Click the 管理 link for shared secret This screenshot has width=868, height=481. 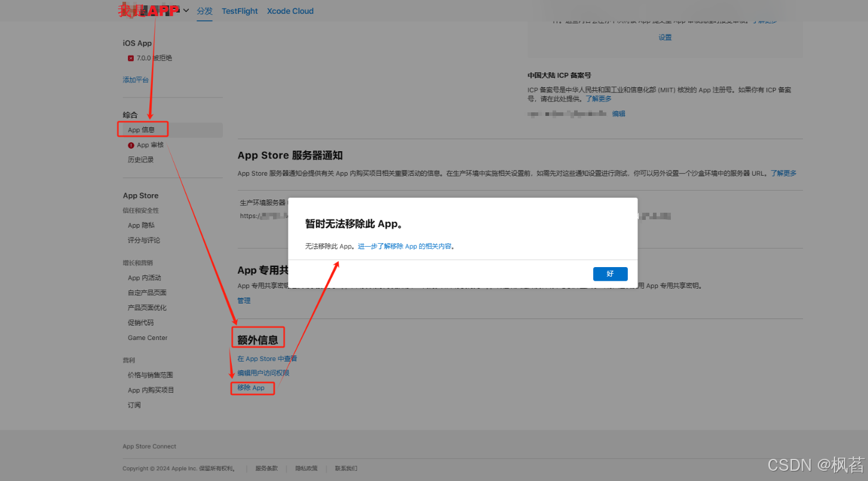click(244, 301)
